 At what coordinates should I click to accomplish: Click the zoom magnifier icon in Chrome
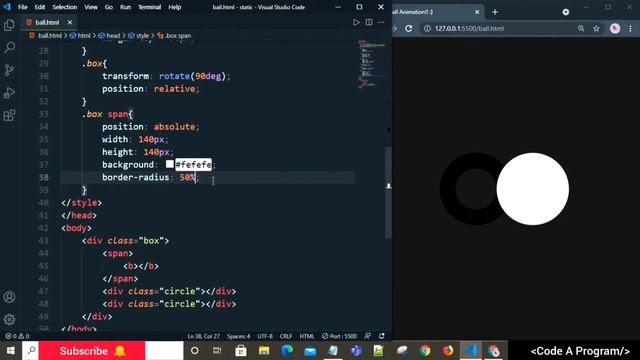tap(581, 29)
